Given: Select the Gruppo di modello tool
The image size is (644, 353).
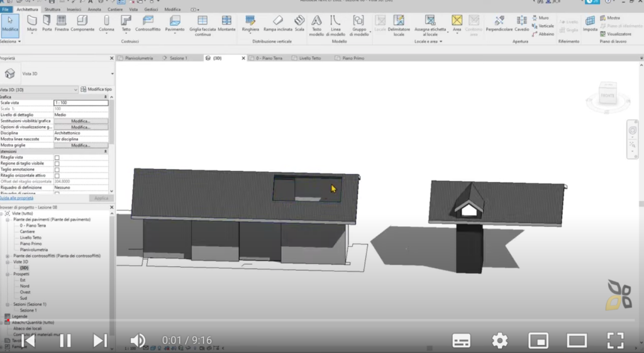Looking at the screenshot, I should click(x=358, y=25).
